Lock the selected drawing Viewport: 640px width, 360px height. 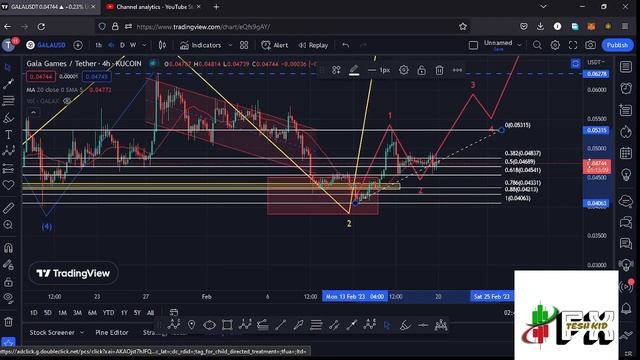pos(422,70)
